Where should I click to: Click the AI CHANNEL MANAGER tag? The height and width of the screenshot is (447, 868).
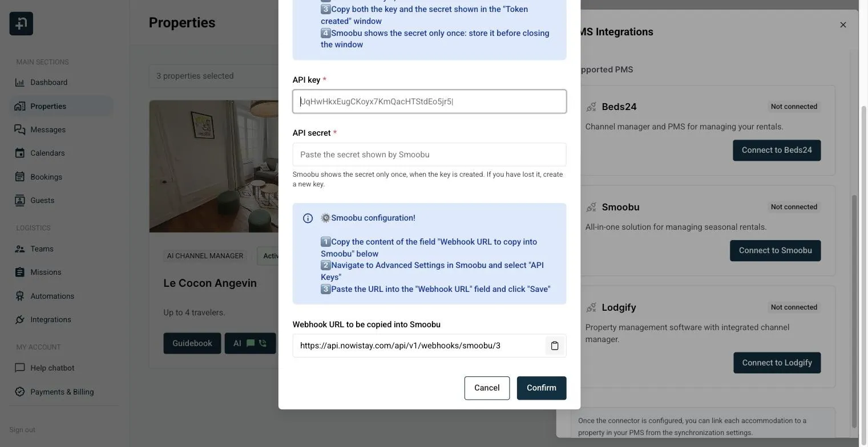(205, 256)
